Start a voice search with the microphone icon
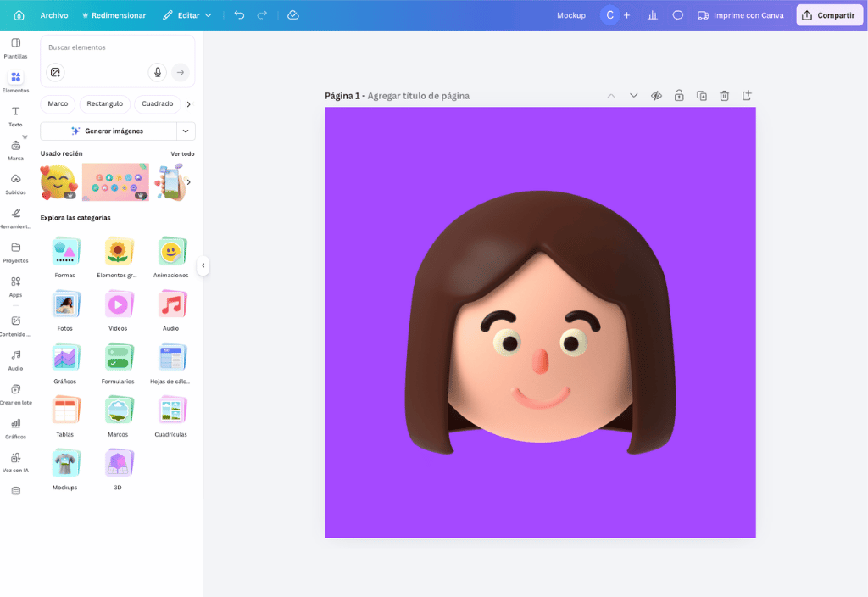Image resolution: width=868 pixels, height=597 pixels. click(x=158, y=73)
